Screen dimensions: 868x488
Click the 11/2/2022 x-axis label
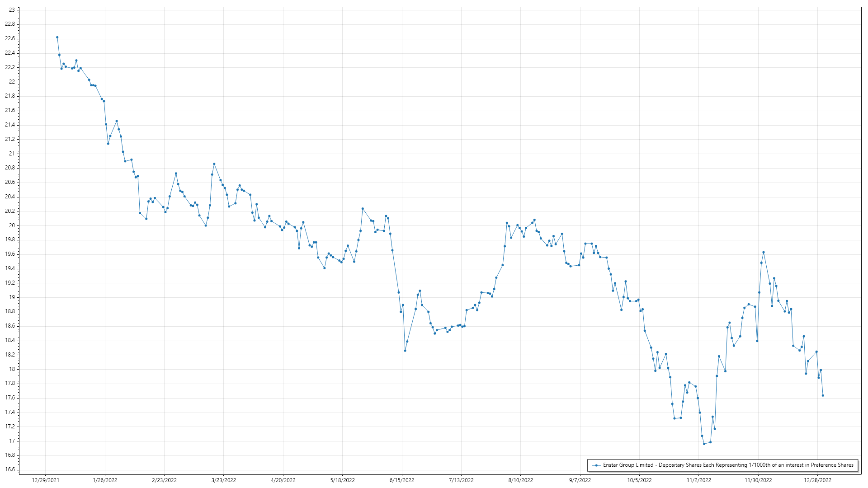pos(698,480)
